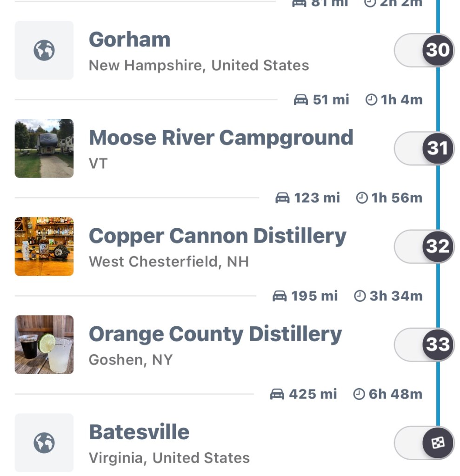Click the car icon next to 51 mi

coord(301,100)
